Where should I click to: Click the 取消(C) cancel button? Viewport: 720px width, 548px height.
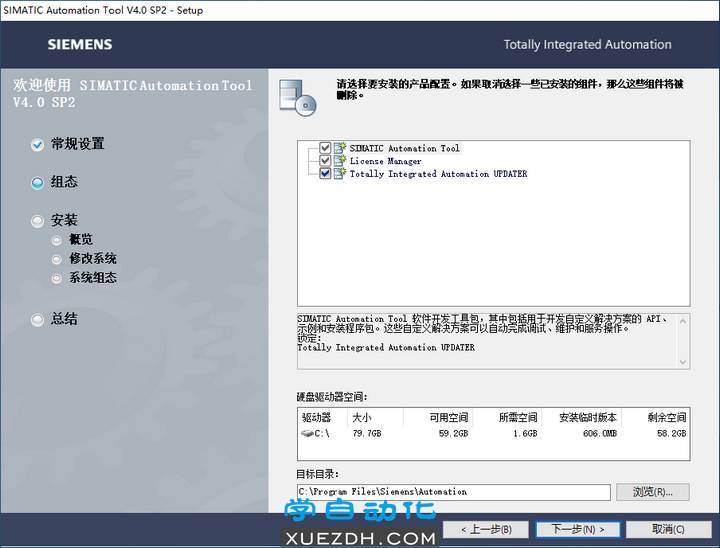(669, 530)
